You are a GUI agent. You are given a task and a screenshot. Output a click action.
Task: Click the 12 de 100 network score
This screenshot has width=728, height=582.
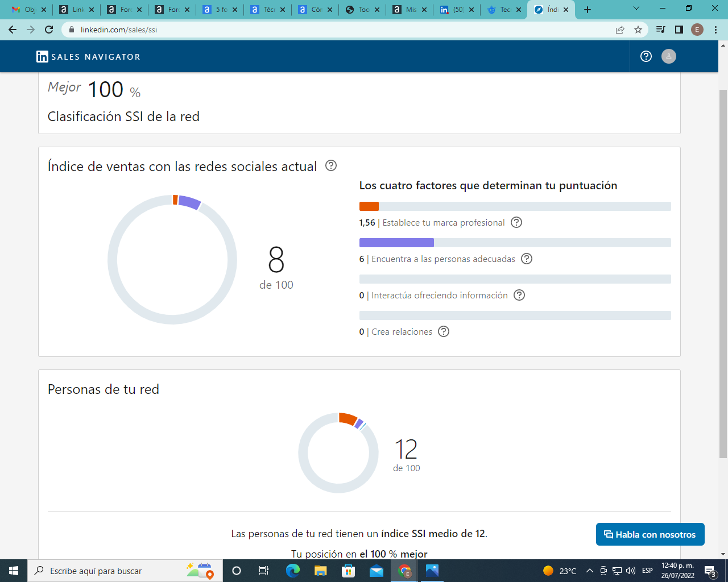point(407,455)
